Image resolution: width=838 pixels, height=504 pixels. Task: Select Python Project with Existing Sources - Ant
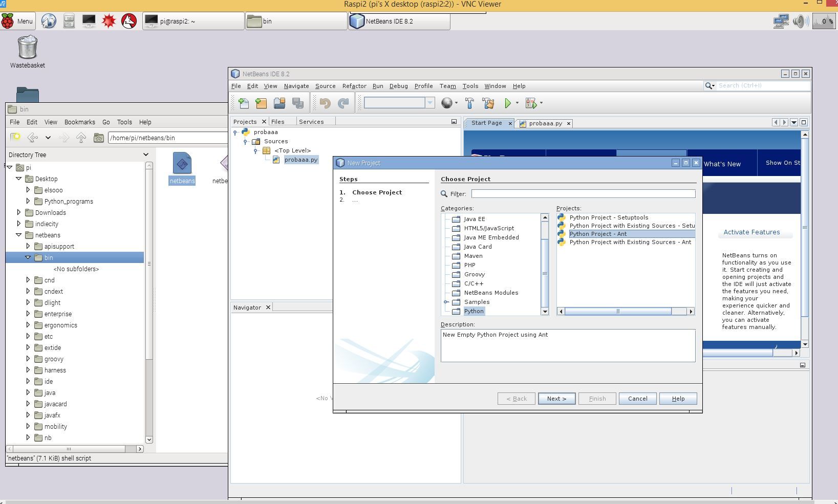[630, 242]
